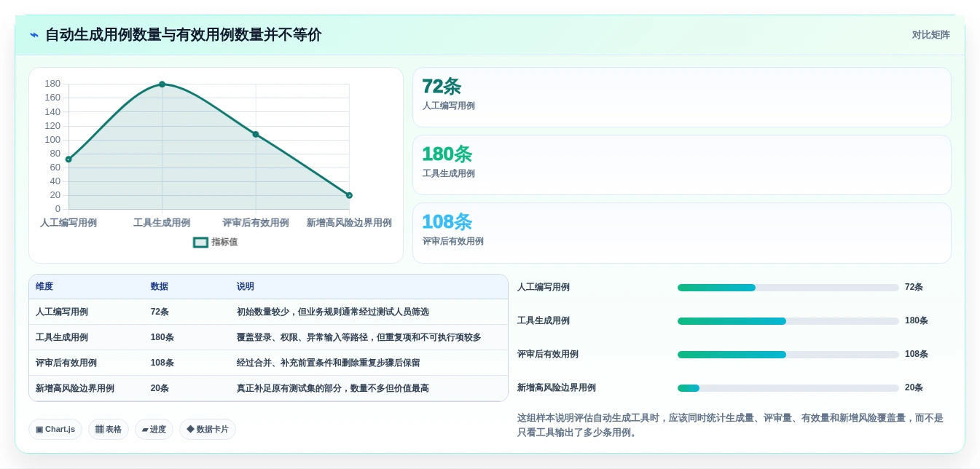The height and width of the screenshot is (469, 980).
Task: Click the x-axis label 人工编写用例 on the chart
Action: click(x=68, y=223)
